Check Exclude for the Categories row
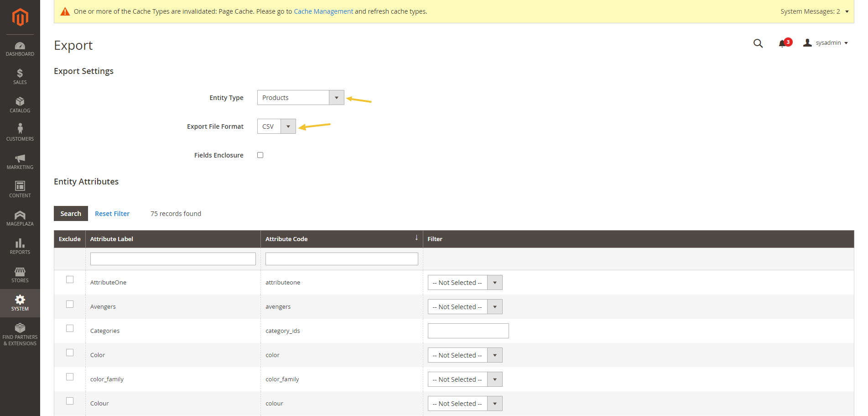Screen dimensions: 868x416 [70, 328]
